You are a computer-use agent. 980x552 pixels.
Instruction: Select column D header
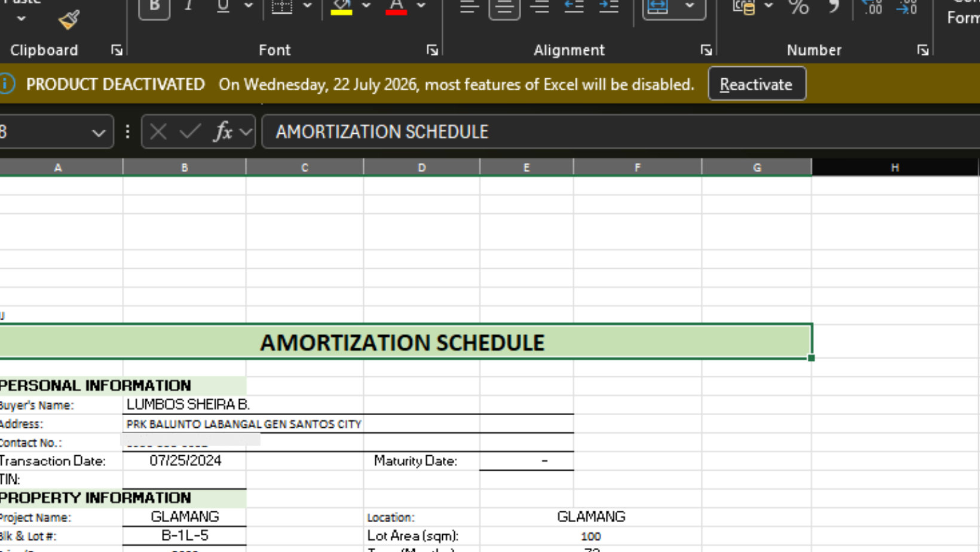click(421, 167)
